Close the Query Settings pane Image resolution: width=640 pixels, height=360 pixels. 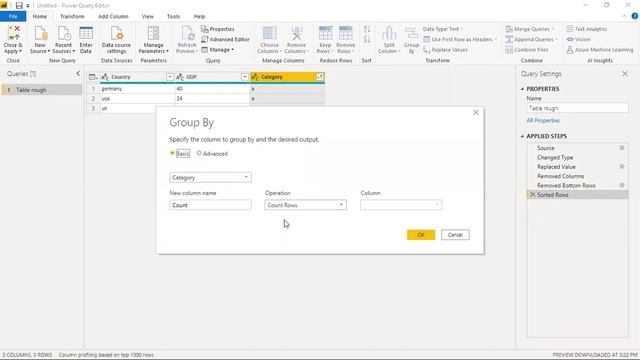(x=625, y=74)
